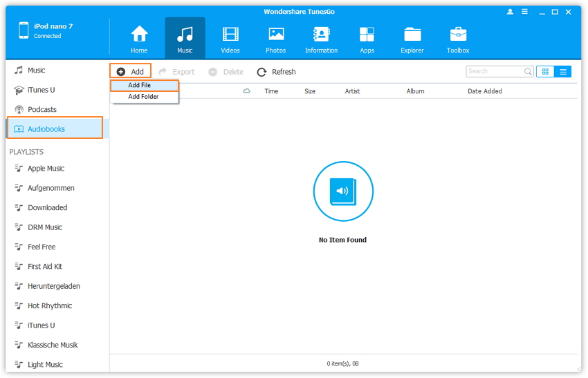588x378 pixels.
Task: Go to the Videos section
Action: click(230, 38)
